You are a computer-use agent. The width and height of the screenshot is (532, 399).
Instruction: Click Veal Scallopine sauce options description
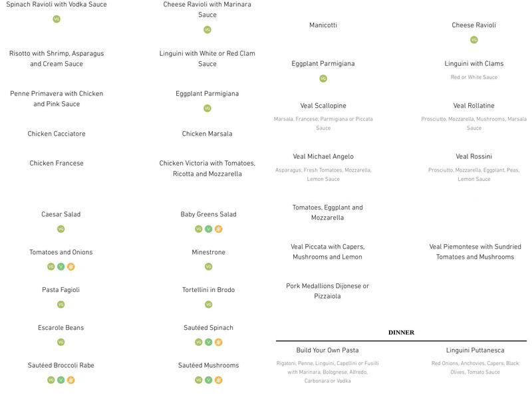coord(323,124)
